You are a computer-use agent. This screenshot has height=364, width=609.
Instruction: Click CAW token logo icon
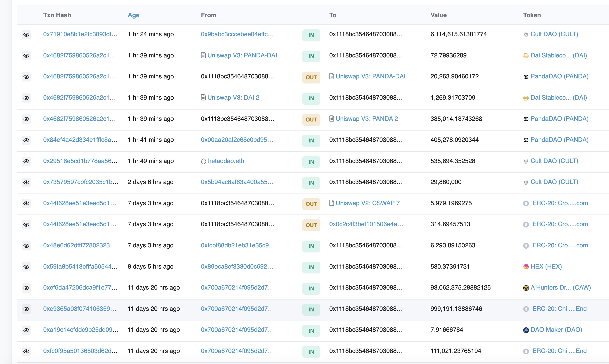click(526, 288)
